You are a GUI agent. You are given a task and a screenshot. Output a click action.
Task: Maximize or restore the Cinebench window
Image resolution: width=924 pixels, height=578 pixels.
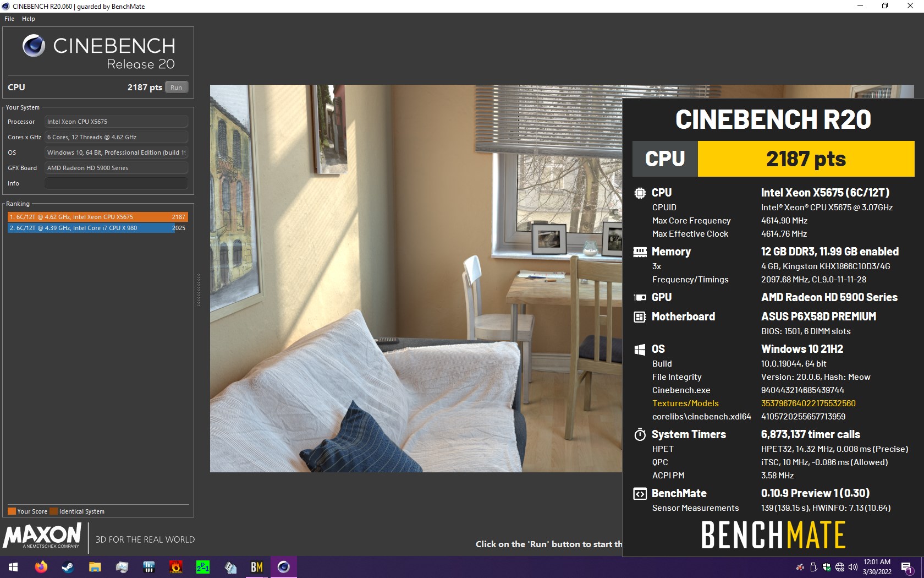tap(885, 6)
